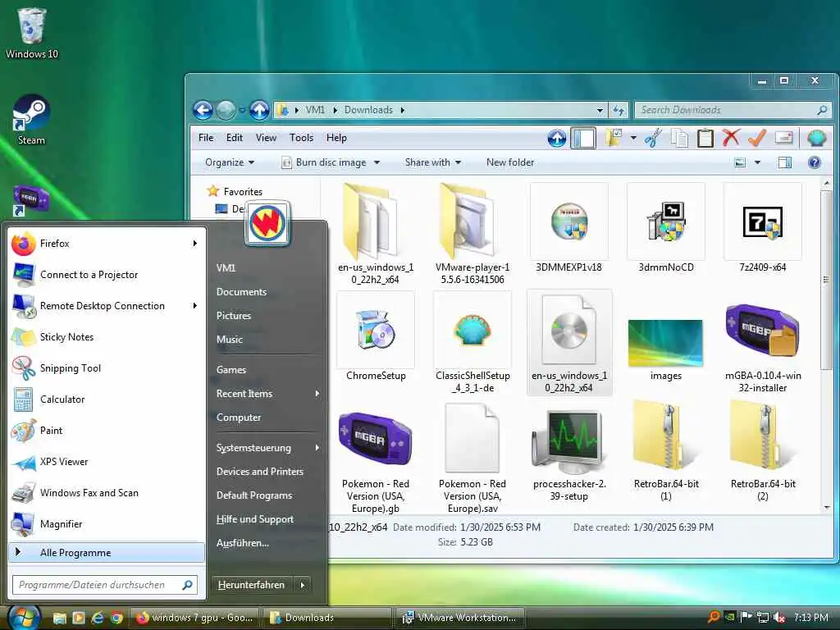Click the Start orb on the taskbar
Screen dimensions: 840x630
[24, 617]
